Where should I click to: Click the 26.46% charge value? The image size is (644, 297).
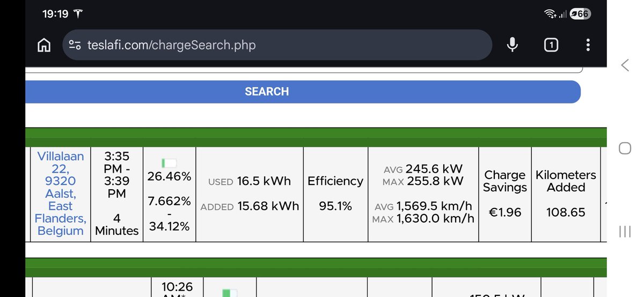pyautogui.click(x=169, y=176)
